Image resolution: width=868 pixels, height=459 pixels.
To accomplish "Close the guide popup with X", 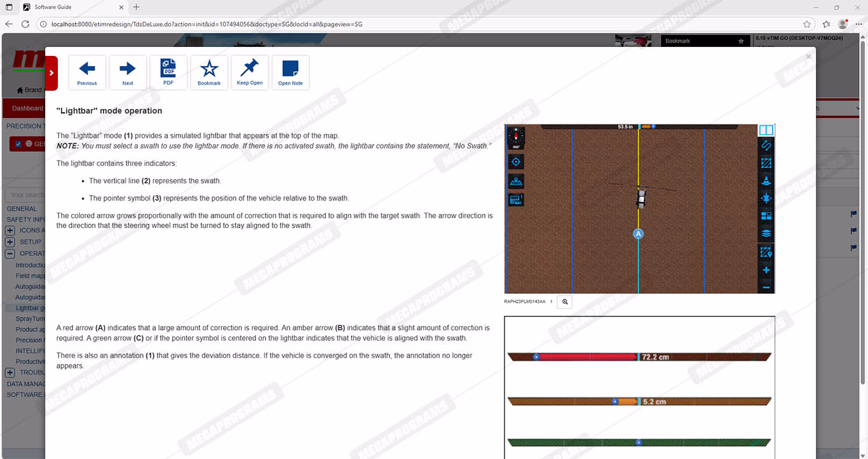I will (x=808, y=57).
